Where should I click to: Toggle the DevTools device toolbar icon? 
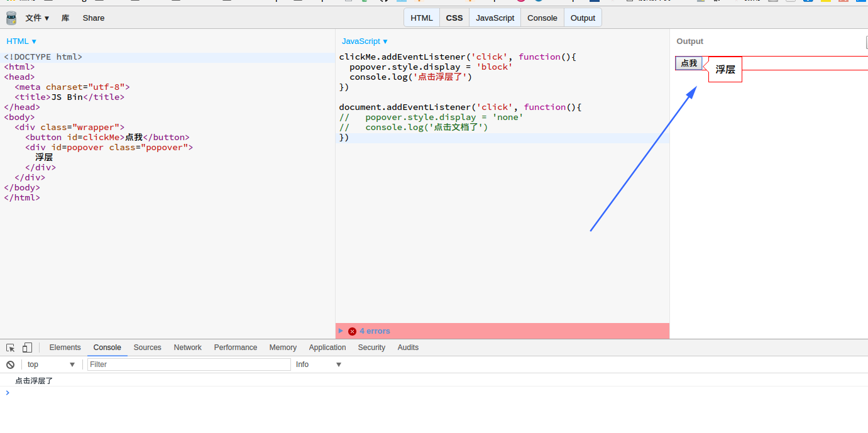point(27,348)
